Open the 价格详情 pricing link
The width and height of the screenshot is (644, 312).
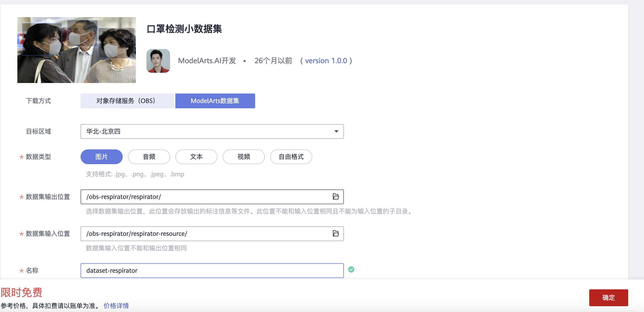(x=116, y=306)
